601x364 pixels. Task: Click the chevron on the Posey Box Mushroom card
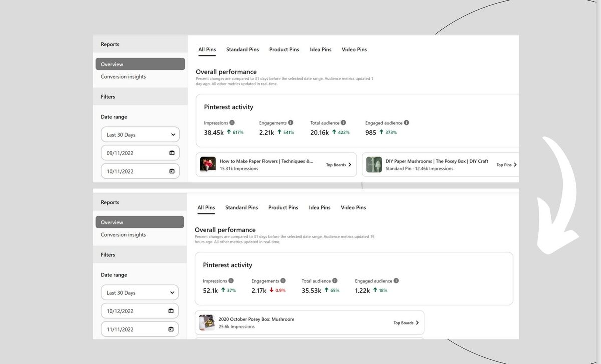417,323
